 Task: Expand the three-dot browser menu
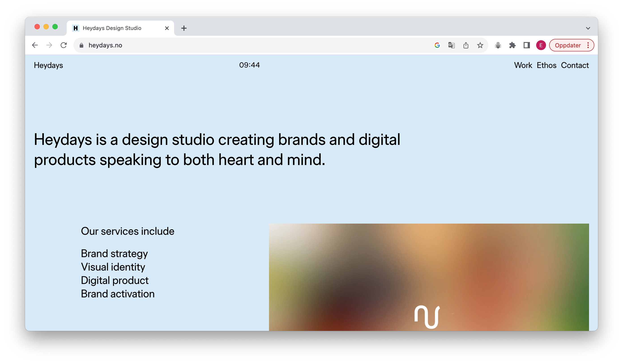click(x=588, y=45)
